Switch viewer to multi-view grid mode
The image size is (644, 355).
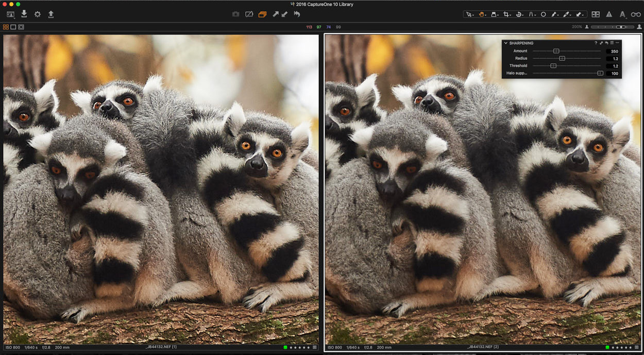point(6,27)
